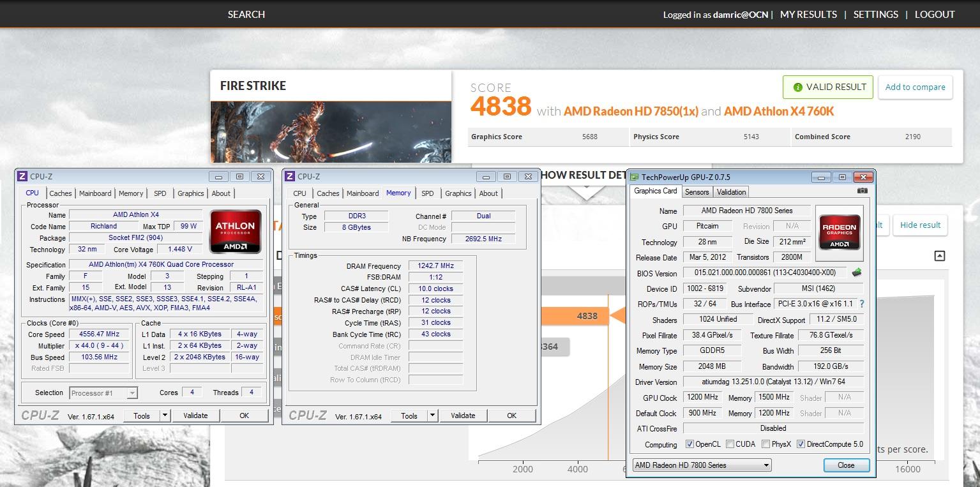Screen dimensions: 980x487
Task: Click the Hide result button
Action: point(920,225)
